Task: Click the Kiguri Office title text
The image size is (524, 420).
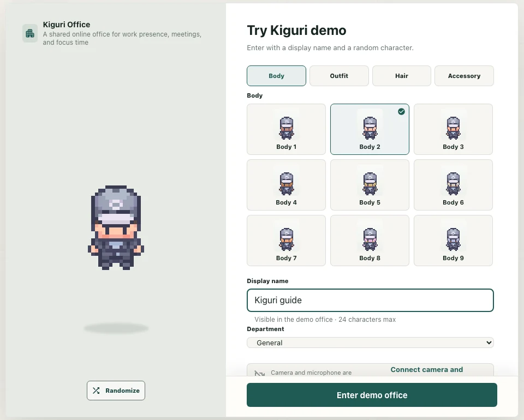Action: pos(67,25)
